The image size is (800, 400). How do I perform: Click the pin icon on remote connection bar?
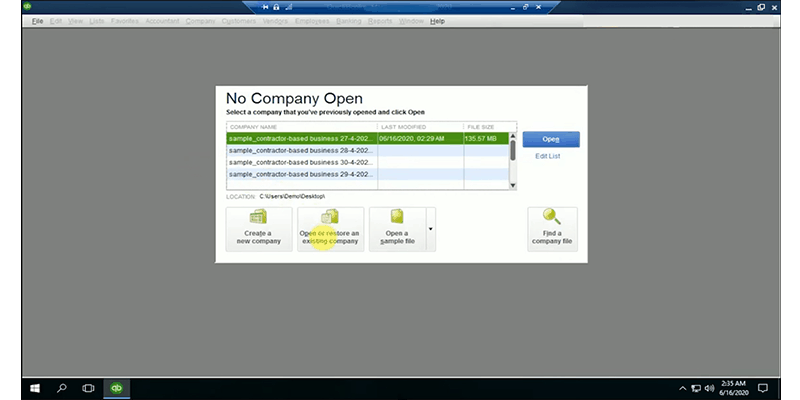point(265,7)
